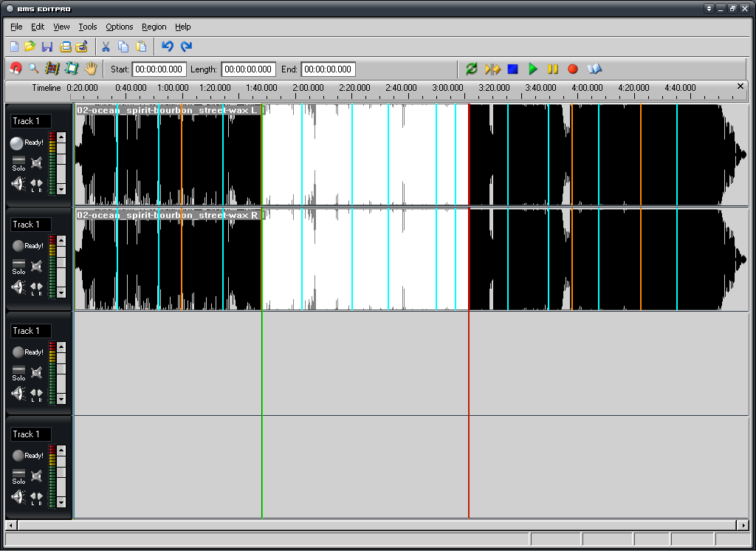Click the green Play button
Image resolution: width=756 pixels, height=551 pixels.
533,69
